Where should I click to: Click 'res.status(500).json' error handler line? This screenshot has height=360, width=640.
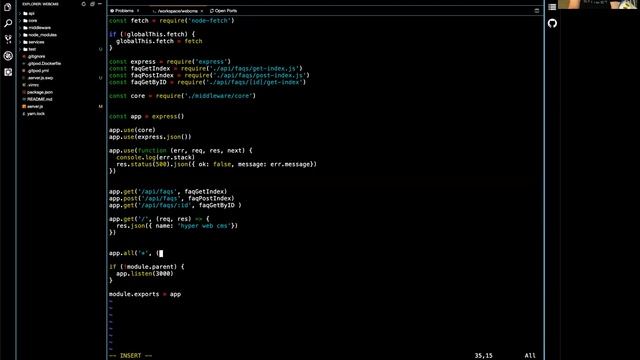pyautogui.click(x=216, y=164)
